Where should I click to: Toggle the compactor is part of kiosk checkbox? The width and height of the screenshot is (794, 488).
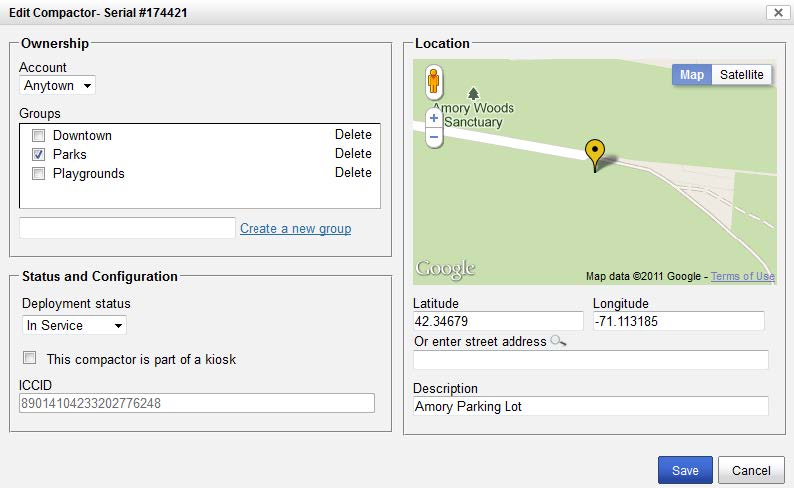pyautogui.click(x=30, y=358)
